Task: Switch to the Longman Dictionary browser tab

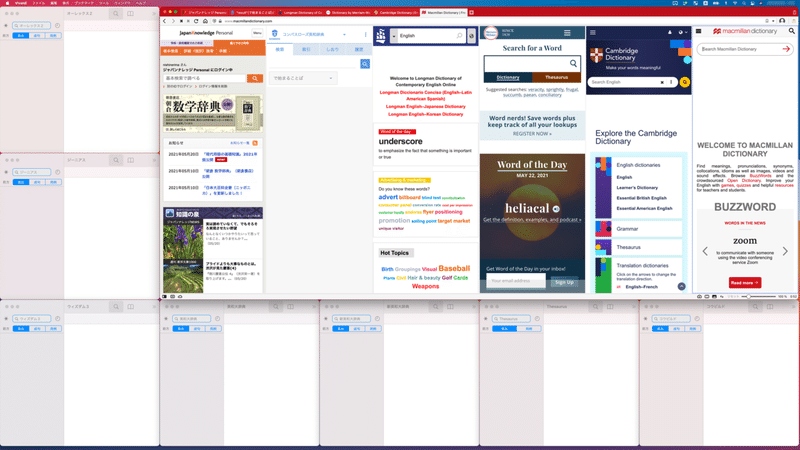Action: pyautogui.click(x=300, y=12)
